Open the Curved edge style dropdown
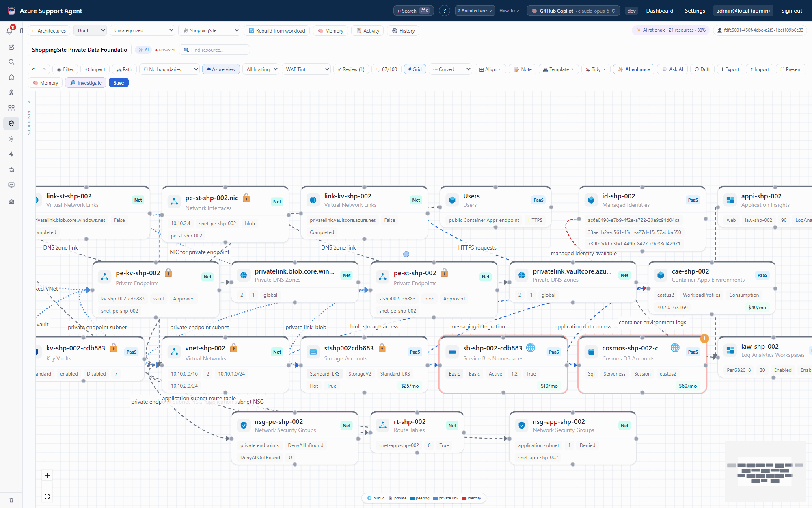This screenshot has height=508, width=812. [450, 69]
